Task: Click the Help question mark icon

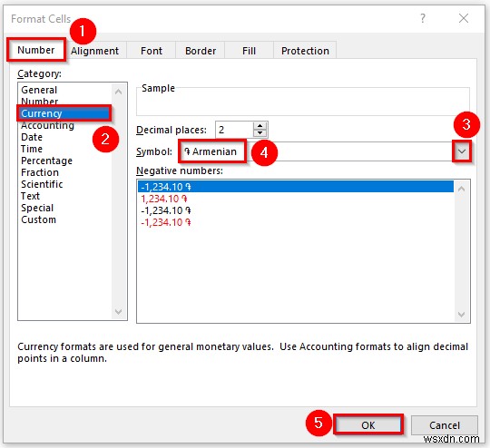Action: pyautogui.click(x=423, y=18)
